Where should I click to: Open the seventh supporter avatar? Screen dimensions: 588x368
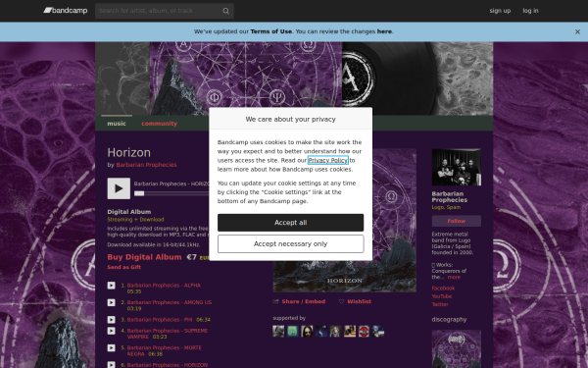click(x=365, y=332)
